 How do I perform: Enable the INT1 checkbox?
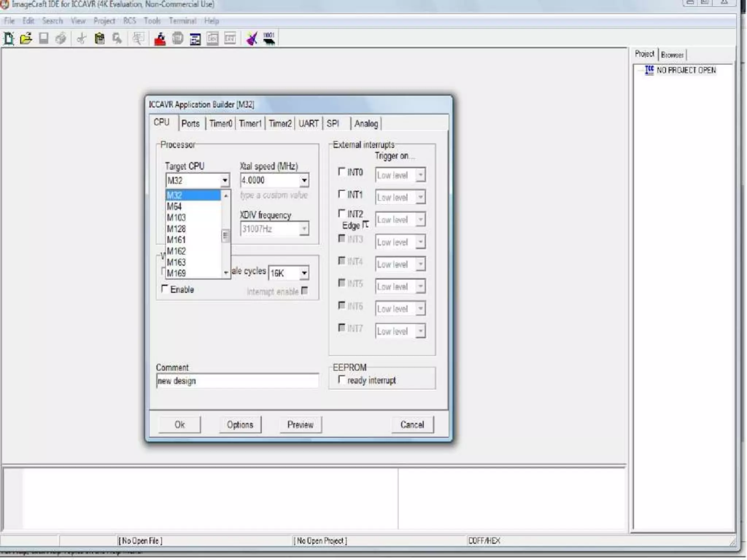(x=342, y=194)
